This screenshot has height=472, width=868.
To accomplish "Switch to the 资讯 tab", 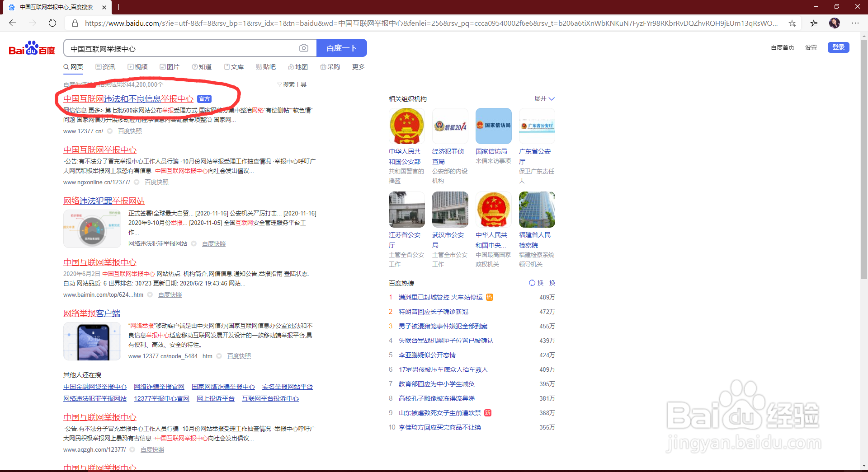I will pos(105,67).
